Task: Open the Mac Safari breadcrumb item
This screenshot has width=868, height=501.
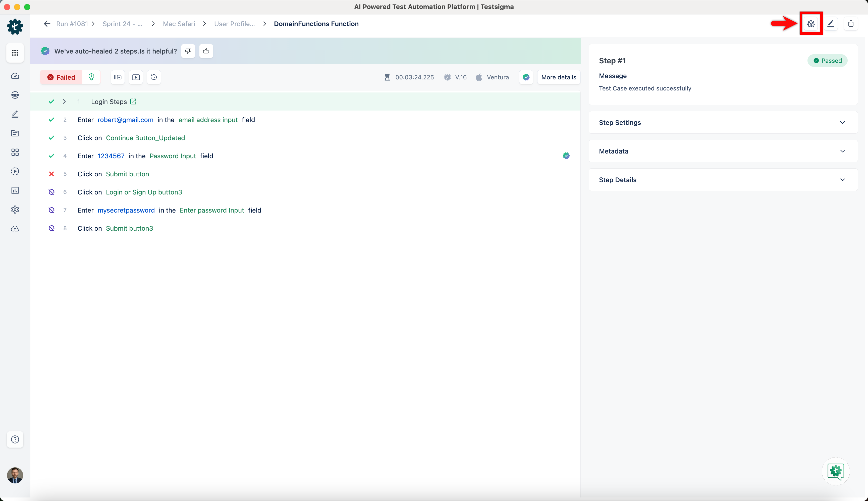Action: 179,23
